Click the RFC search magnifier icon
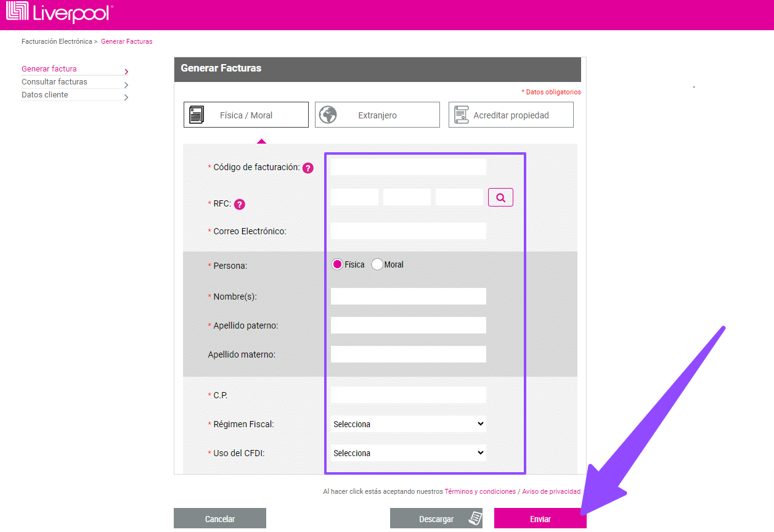The image size is (774, 532). point(500,197)
